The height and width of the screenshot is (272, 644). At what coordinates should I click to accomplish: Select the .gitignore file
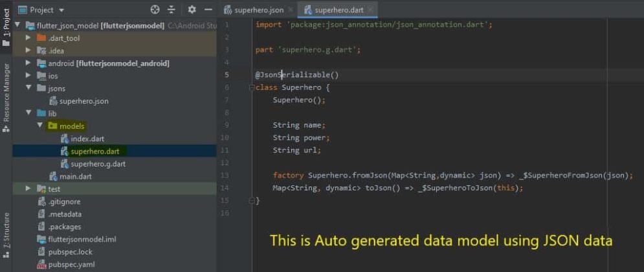[x=65, y=202]
